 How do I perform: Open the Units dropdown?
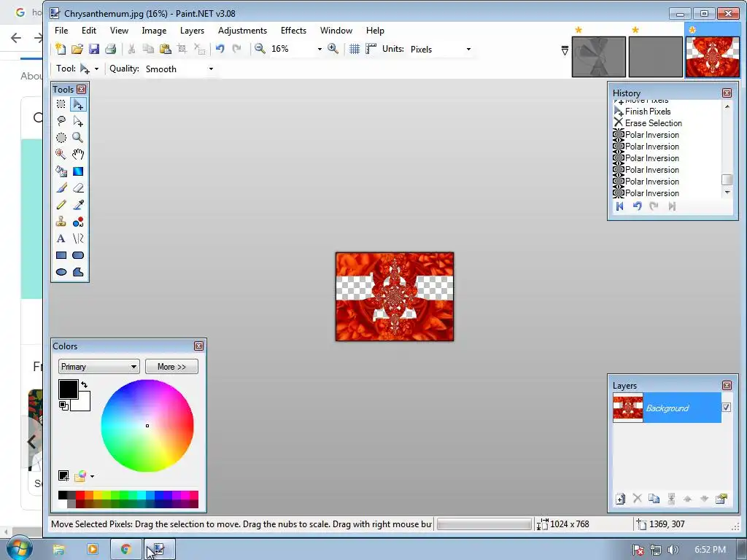[468, 49]
